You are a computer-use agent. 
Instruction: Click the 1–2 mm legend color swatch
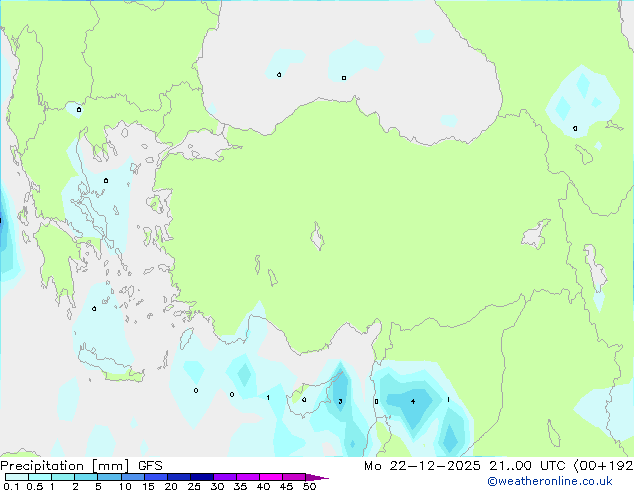pyautogui.click(x=63, y=477)
